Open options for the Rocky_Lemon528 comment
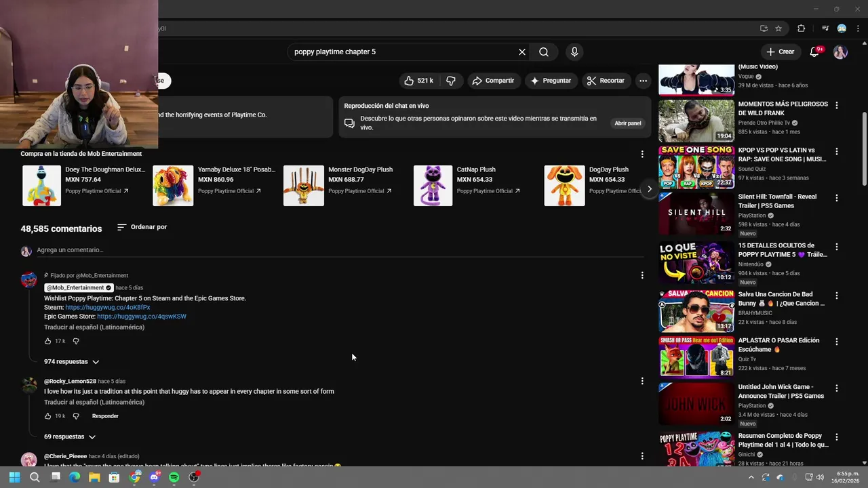Image resolution: width=868 pixels, height=488 pixels. point(642,381)
